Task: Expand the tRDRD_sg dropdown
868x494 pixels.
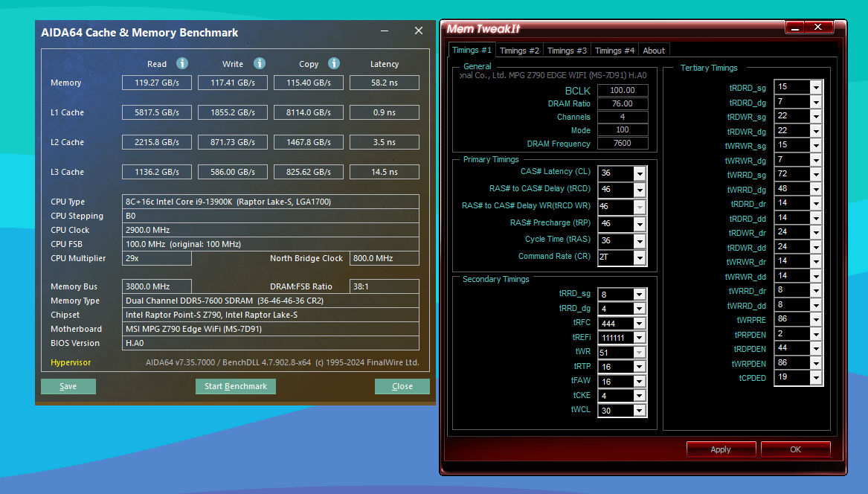Action: [816, 88]
